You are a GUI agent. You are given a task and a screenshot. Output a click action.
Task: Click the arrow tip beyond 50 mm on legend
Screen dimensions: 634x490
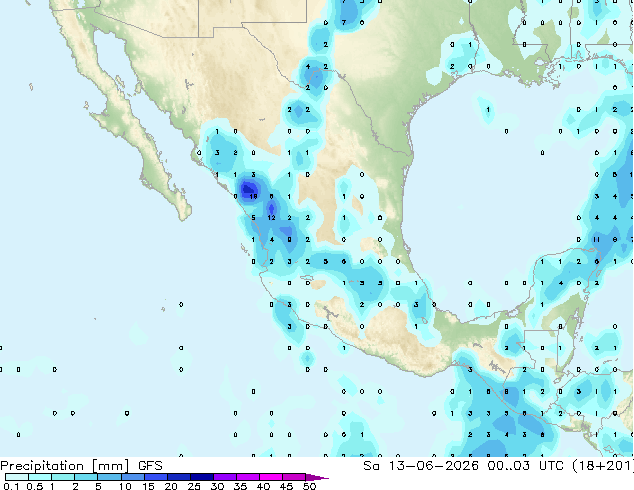(317, 477)
